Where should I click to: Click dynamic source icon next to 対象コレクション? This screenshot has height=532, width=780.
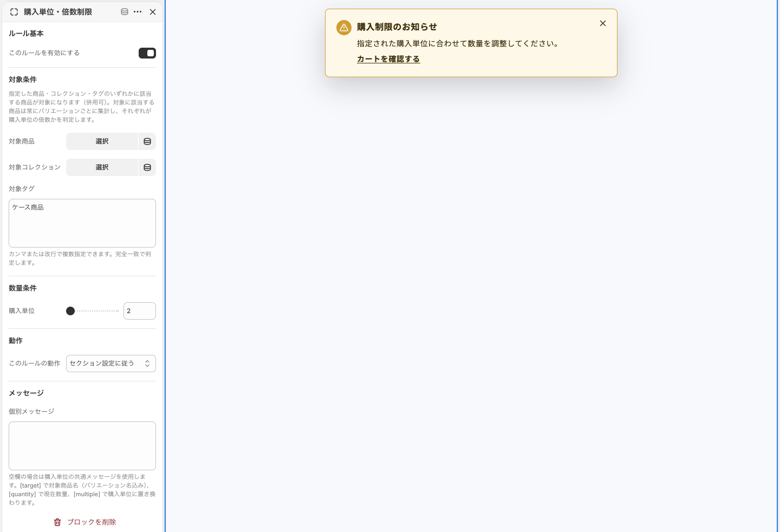tap(147, 167)
